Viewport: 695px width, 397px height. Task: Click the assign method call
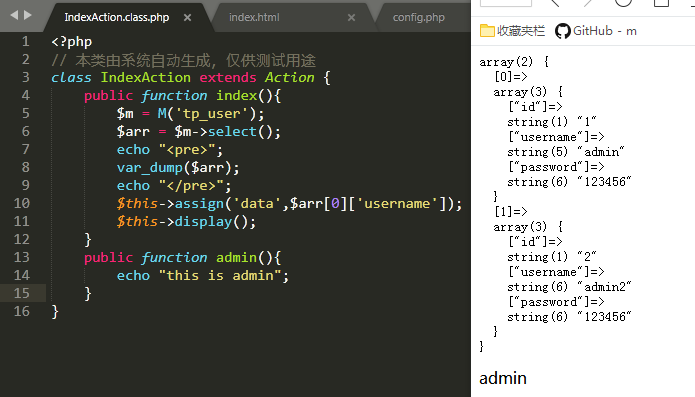tap(199, 204)
